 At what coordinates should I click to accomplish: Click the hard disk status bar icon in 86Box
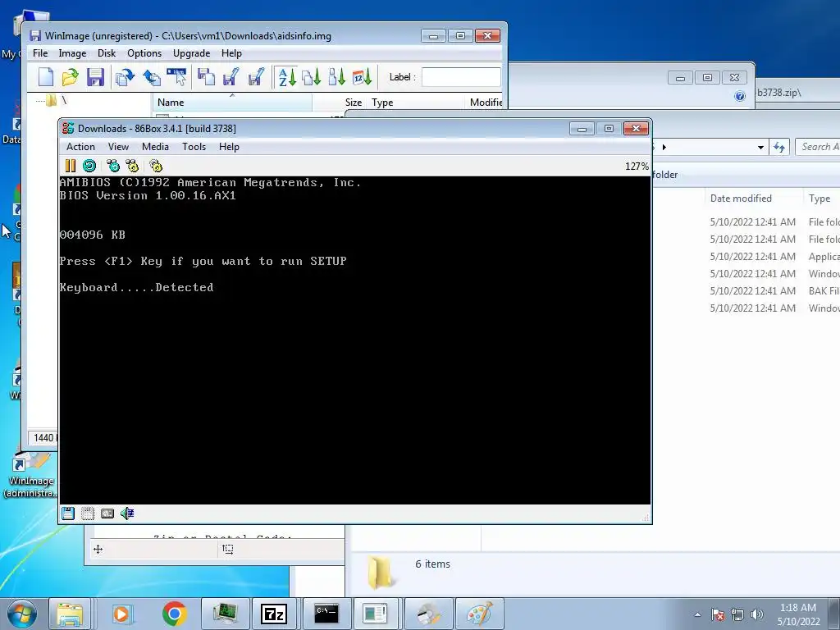coord(107,514)
